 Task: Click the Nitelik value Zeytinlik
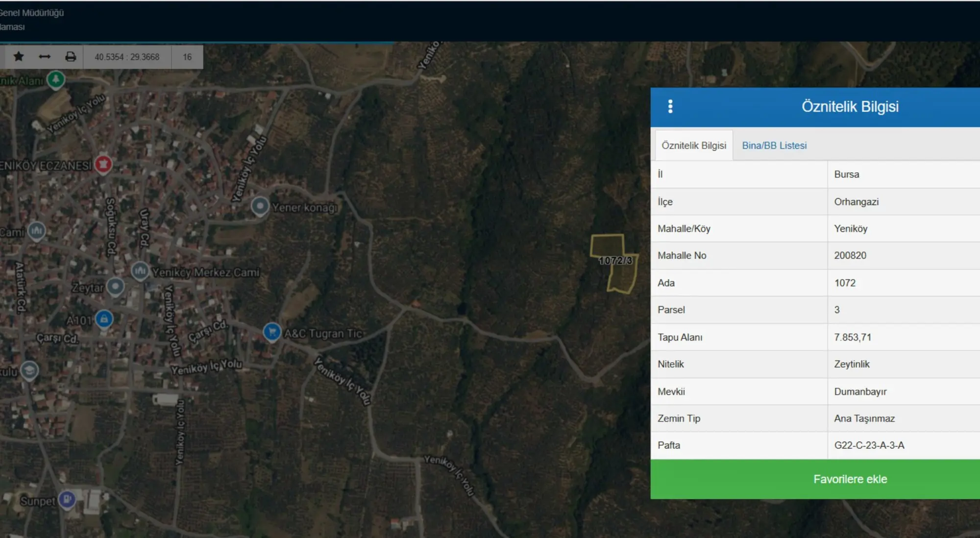pos(852,364)
